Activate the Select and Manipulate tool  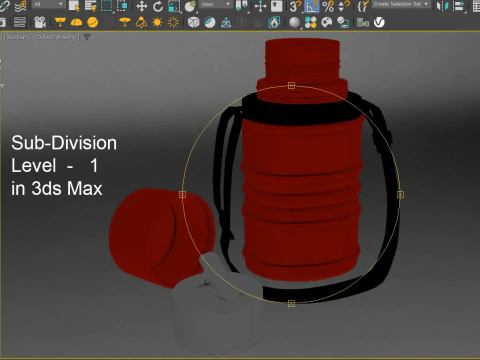point(260,6)
